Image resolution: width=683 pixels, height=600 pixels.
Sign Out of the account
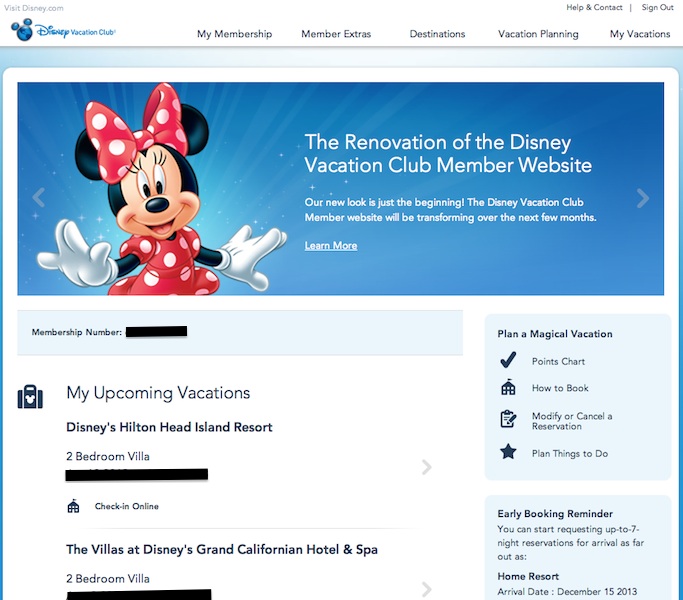(657, 7)
